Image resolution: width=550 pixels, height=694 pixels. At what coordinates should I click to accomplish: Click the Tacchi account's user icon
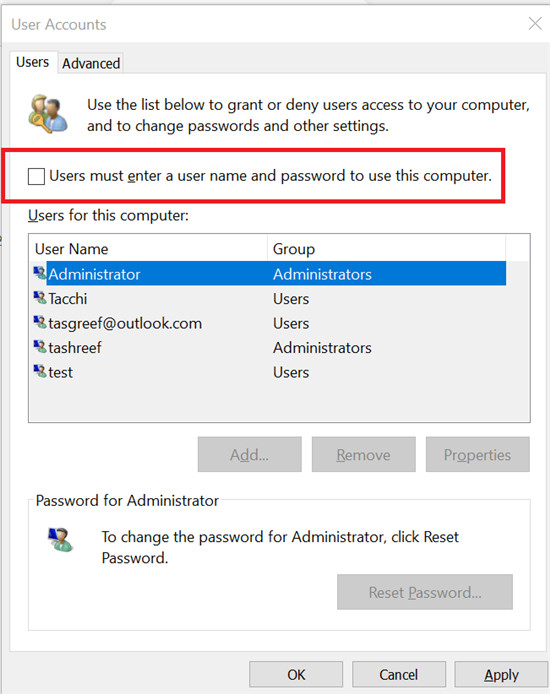(40, 297)
